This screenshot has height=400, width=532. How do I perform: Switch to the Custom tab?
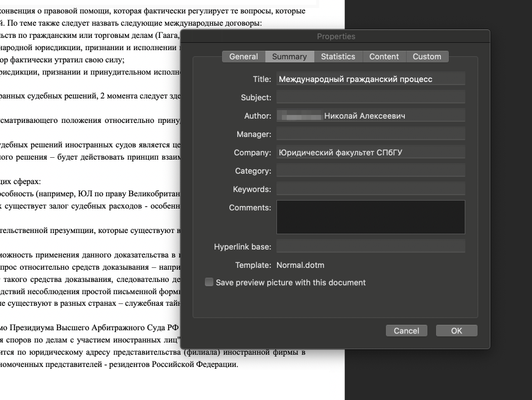click(427, 57)
